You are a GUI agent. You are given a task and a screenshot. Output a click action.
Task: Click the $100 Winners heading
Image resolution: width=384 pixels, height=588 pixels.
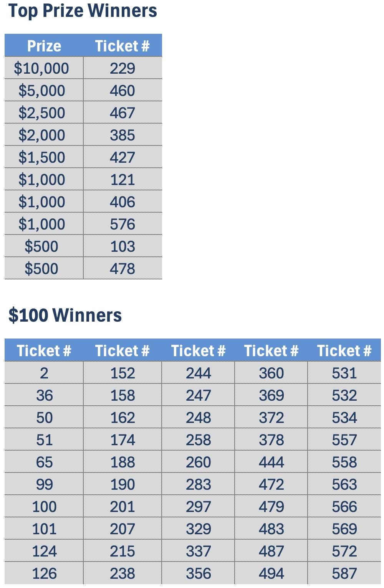[x=65, y=315]
